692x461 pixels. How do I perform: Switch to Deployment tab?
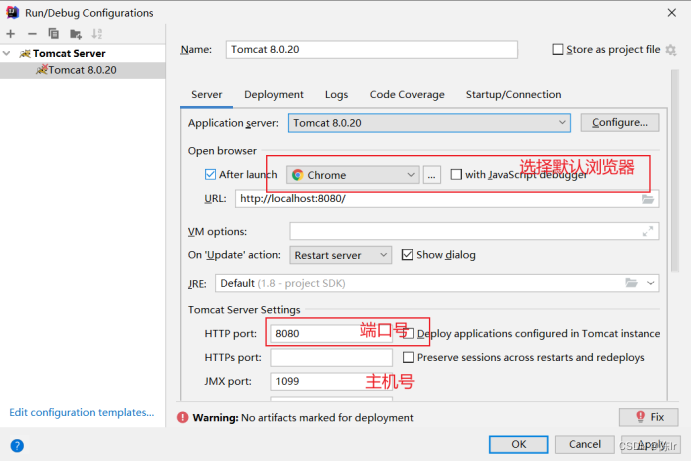tap(274, 94)
